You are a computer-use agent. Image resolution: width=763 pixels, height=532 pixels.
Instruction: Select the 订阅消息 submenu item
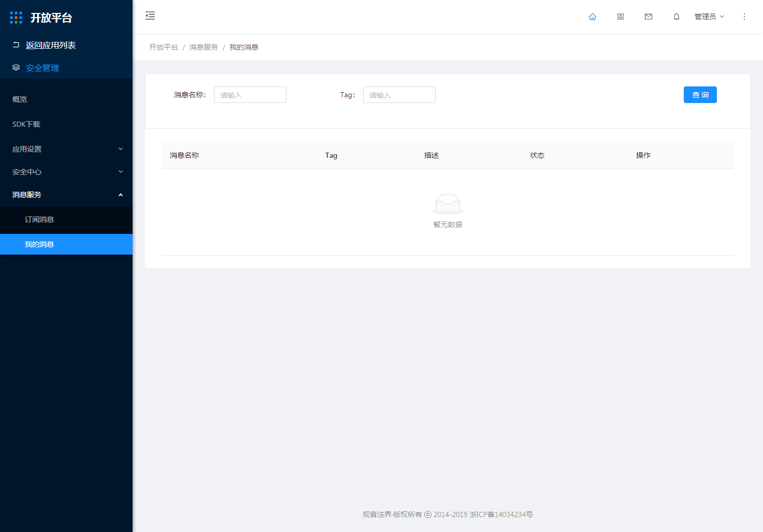coord(66,219)
